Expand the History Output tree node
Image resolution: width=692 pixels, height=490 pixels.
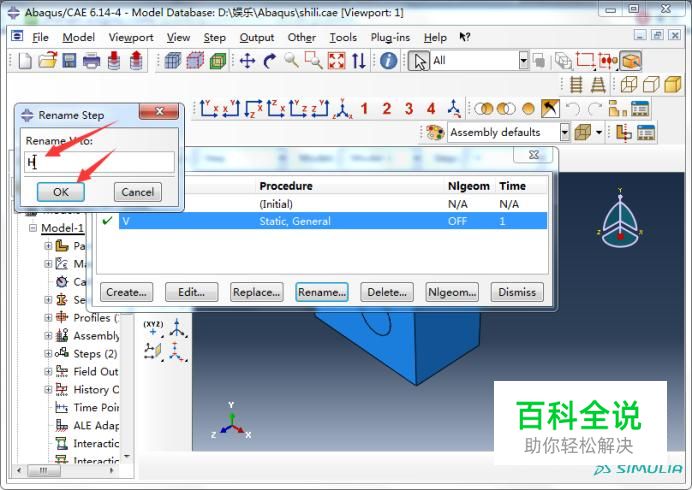(48, 389)
